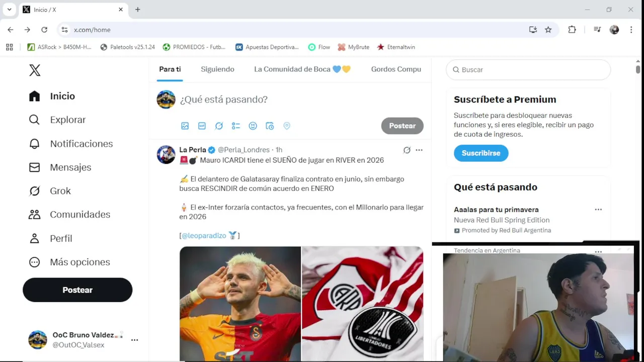Add a poll to the post

[x=236, y=126]
